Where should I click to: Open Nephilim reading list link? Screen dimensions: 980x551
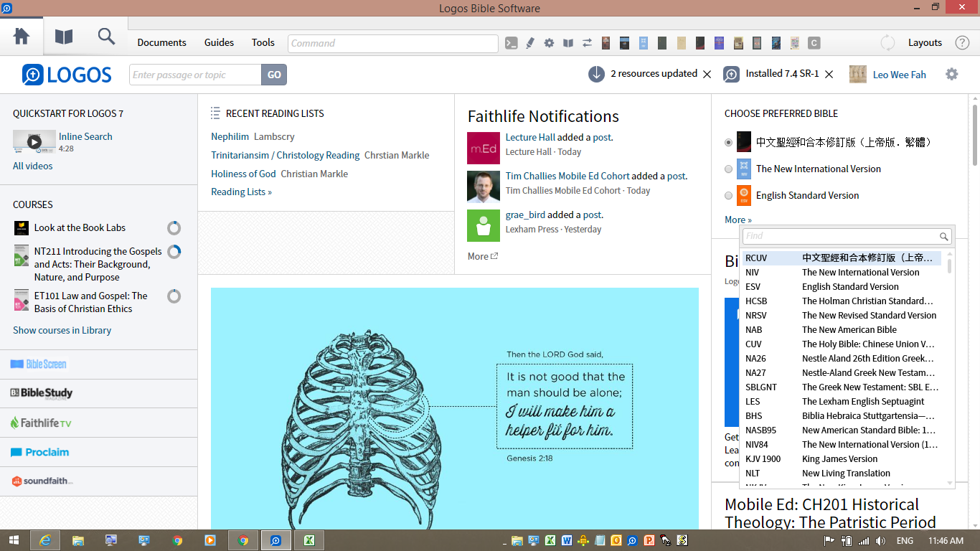(x=230, y=136)
